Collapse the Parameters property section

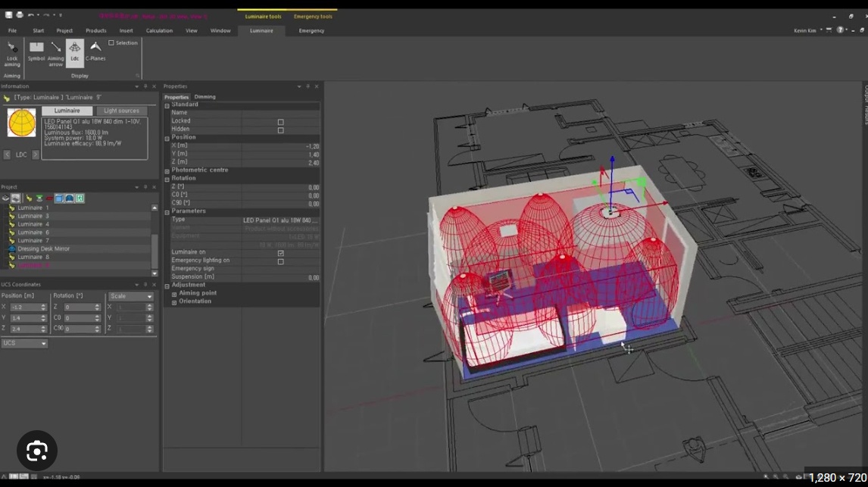[167, 212]
